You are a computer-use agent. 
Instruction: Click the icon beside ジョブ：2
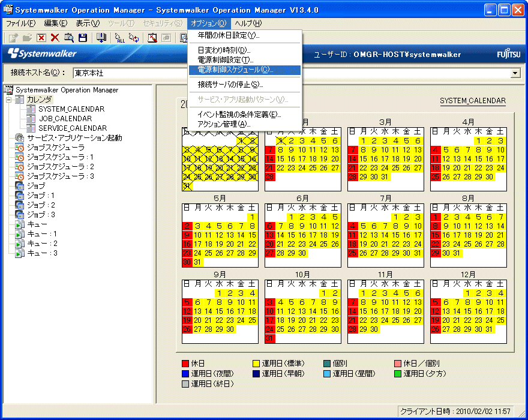pos(20,205)
